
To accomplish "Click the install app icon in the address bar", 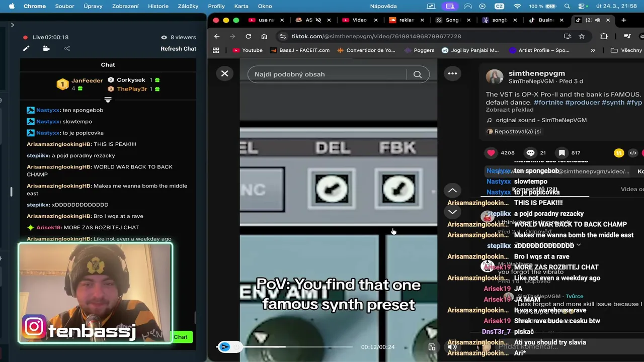I will tap(568, 36).
